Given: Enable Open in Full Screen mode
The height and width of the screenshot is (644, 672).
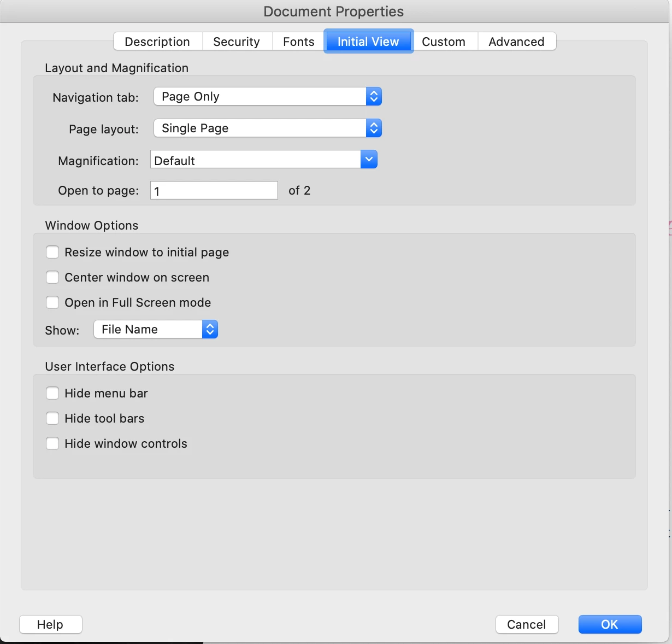Looking at the screenshot, I should click(52, 302).
